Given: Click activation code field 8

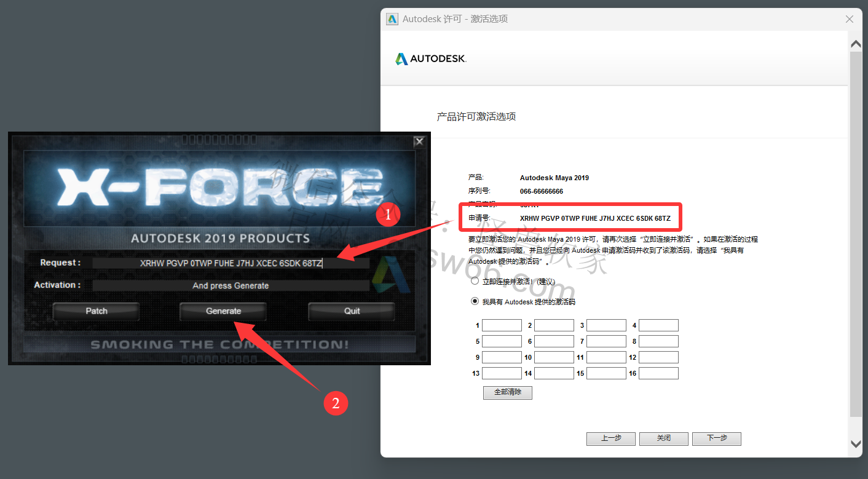Looking at the screenshot, I should (x=658, y=341).
